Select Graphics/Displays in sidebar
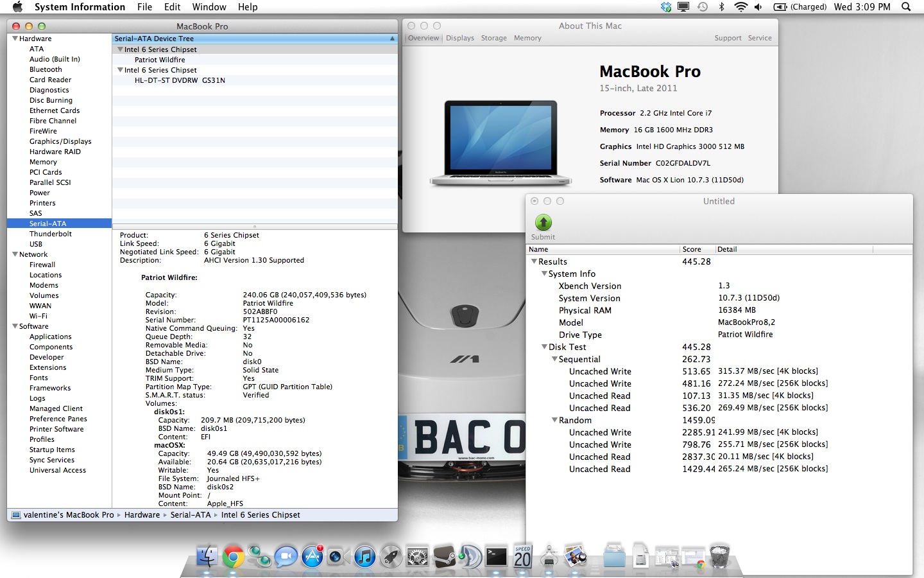Screen dimensions: 924x578 [x=60, y=141]
